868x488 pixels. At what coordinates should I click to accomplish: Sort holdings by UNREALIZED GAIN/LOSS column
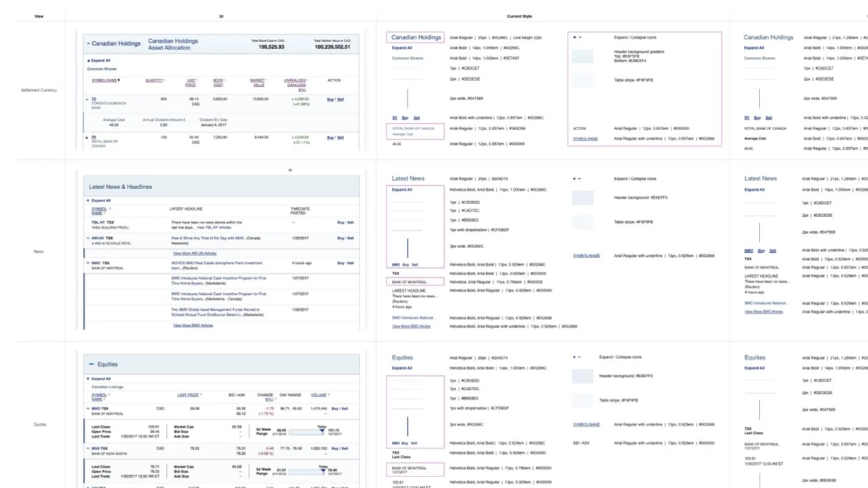pos(296,84)
